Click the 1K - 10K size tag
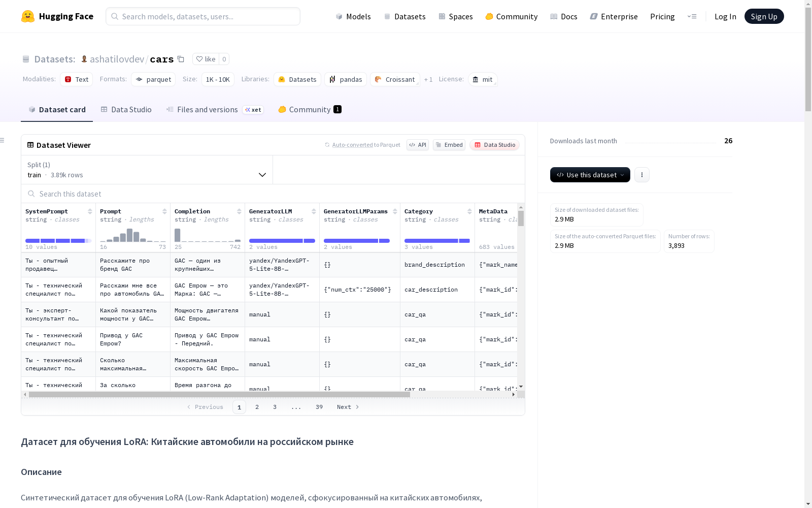The width and height of the screenshot is (812, 508). tap(218, 79)
